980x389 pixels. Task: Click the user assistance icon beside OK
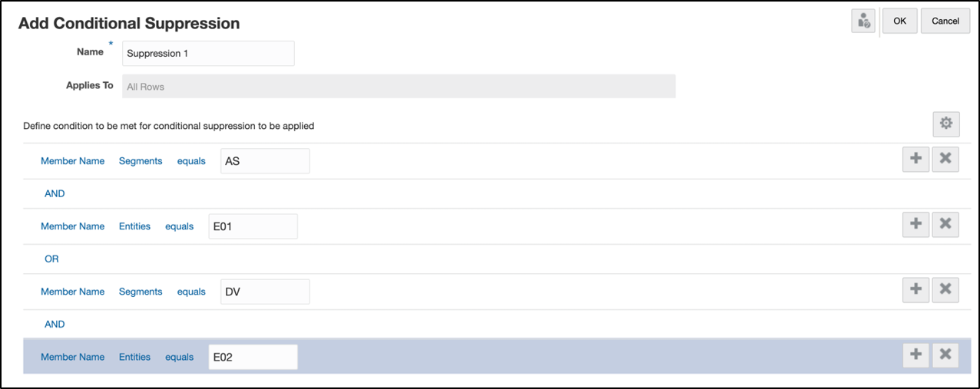click(x=863, y=21)
